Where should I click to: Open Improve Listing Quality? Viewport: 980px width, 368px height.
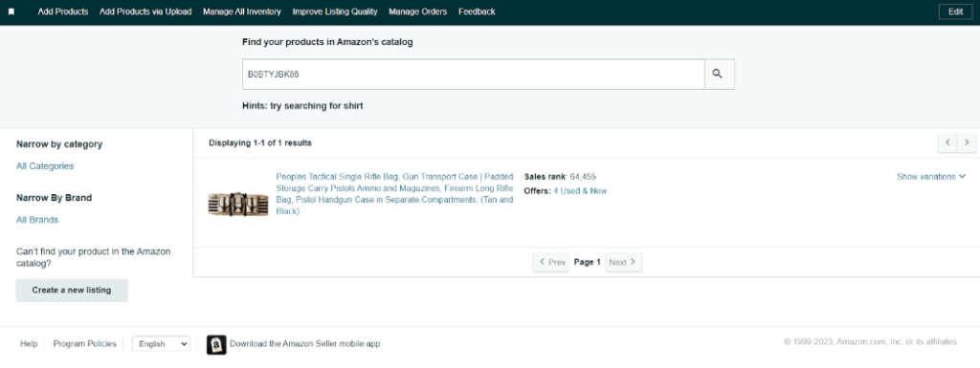coord(335,11)
